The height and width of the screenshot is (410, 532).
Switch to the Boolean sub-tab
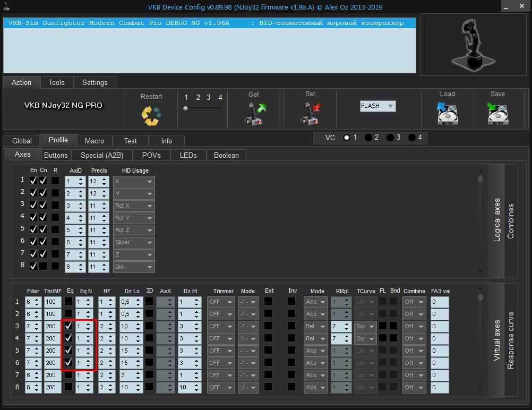point(226,155)
